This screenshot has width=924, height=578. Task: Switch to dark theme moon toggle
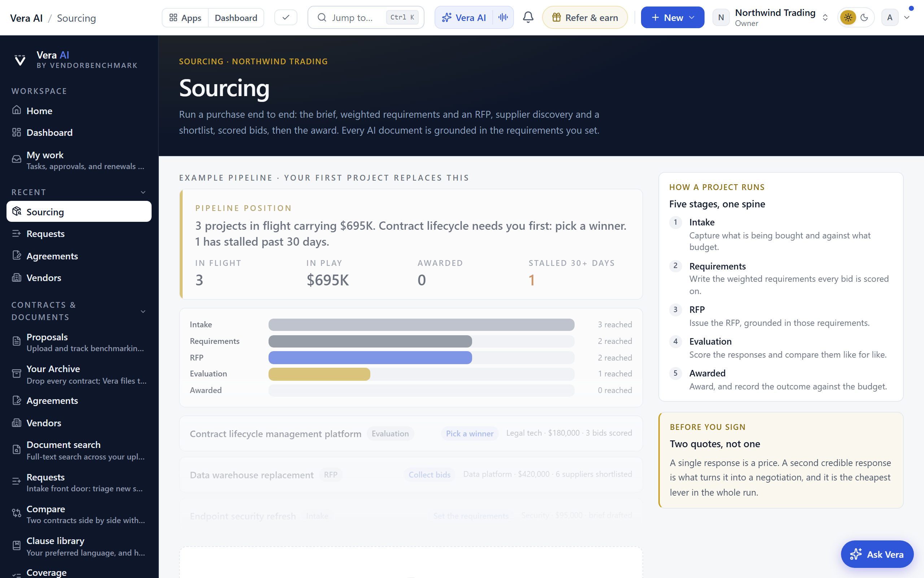tap(864, 18)
